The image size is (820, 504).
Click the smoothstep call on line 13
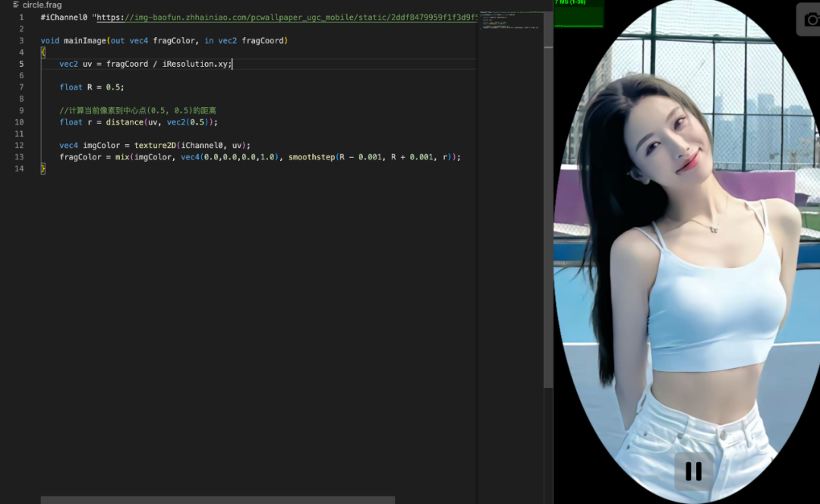click(x=311, y=157)
